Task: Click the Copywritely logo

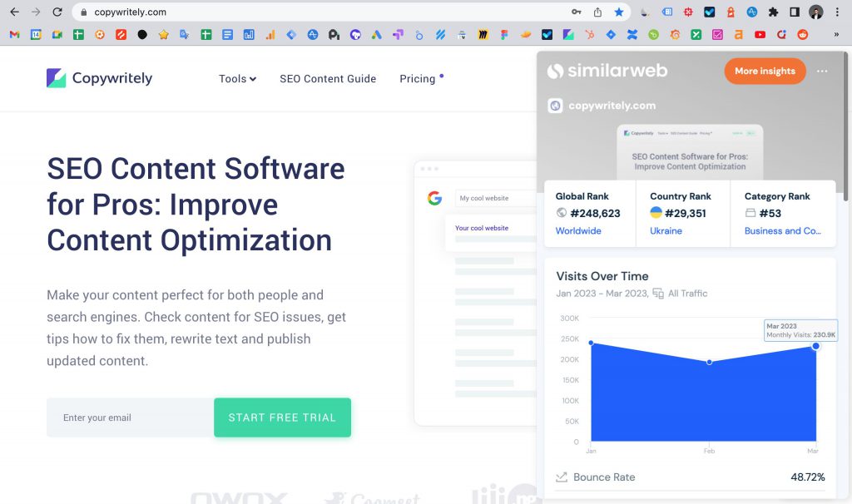Action: [100, 78]
